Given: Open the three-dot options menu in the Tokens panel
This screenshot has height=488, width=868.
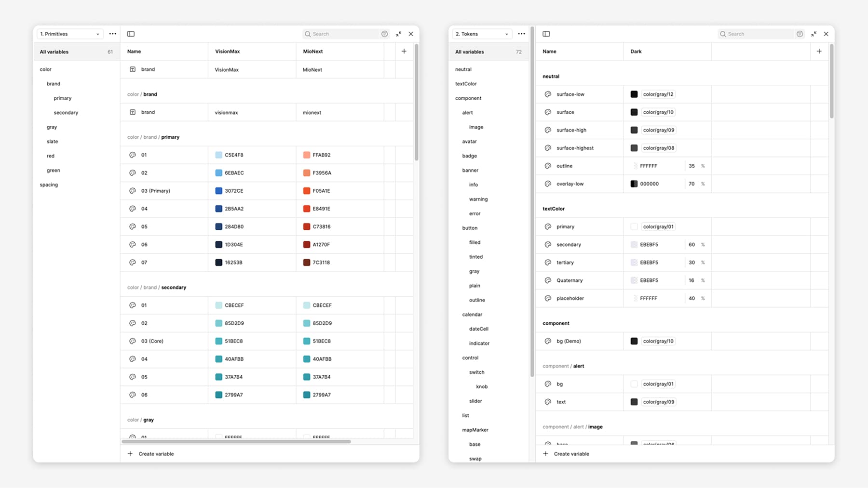Looking at the screenshot, I should point(521,34).
